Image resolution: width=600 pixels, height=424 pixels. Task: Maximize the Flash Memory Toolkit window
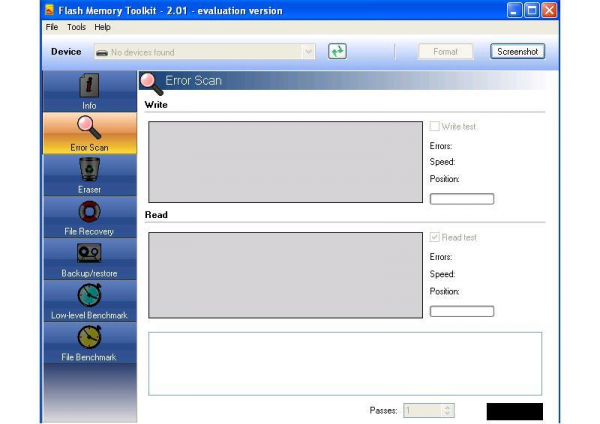point(532,10)
